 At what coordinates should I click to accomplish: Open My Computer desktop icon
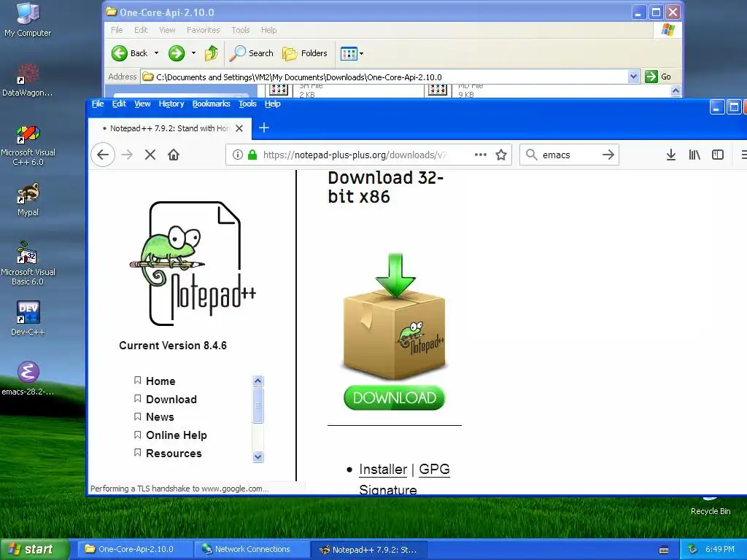point(28,20)
